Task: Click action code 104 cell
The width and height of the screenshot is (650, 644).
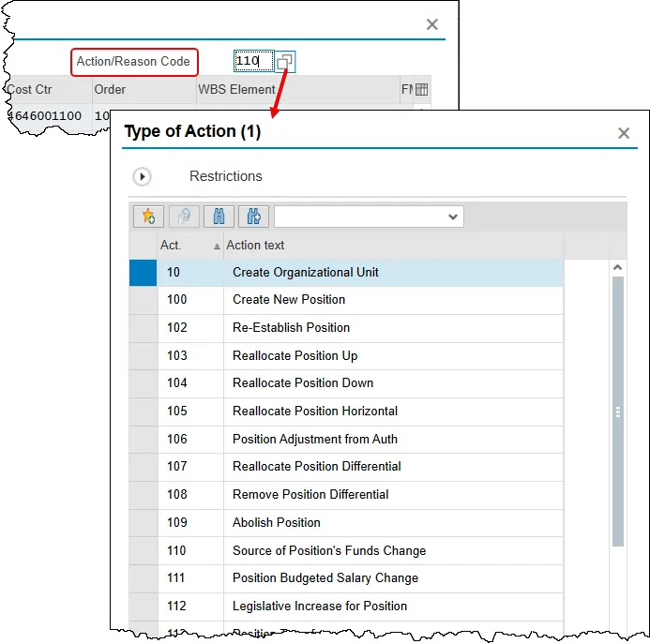Action: tap(190, 382)
